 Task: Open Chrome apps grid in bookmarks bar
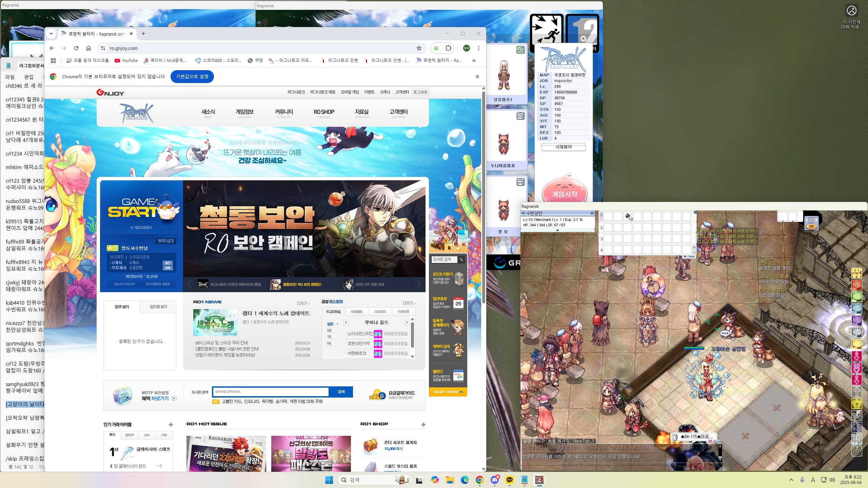[x=53, y=60]
